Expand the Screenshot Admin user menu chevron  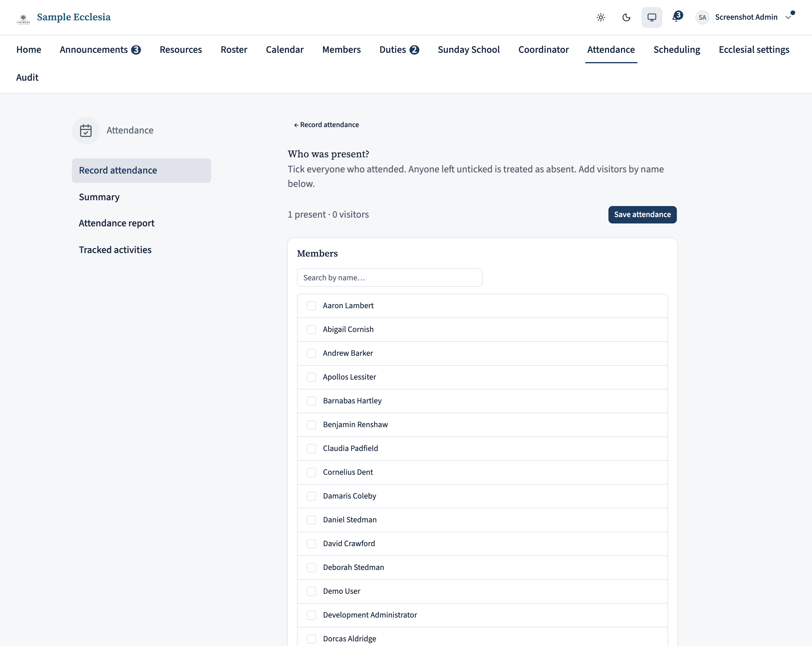pos(788,17)
